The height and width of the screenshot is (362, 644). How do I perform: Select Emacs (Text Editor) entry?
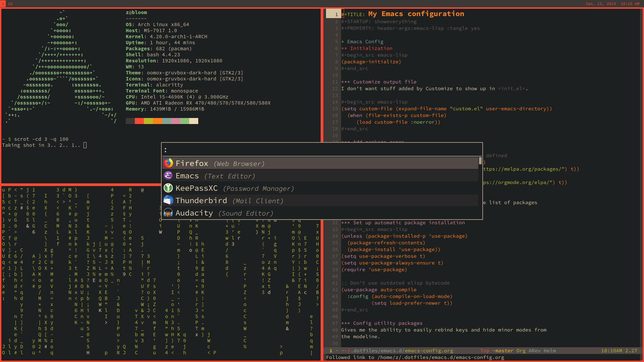tap(320, 176)
